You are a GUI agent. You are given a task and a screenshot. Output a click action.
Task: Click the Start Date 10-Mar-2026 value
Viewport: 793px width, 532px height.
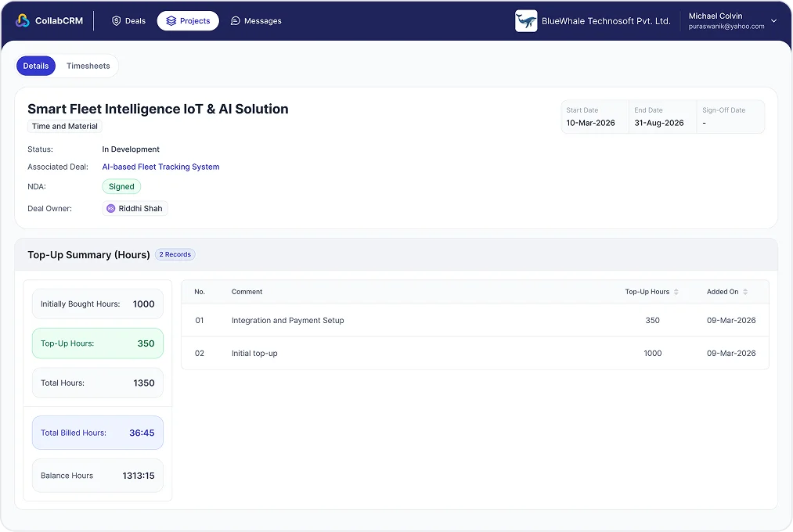(x=591, y=123)
